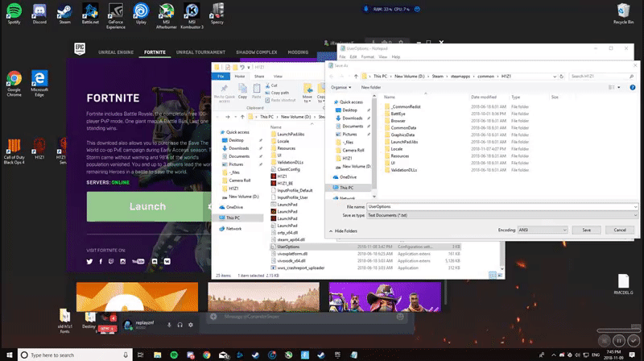The width and height of the screenshot is (644, 361).
Task: Select Downloads in Save As sidebar
Action: [352, 118]
